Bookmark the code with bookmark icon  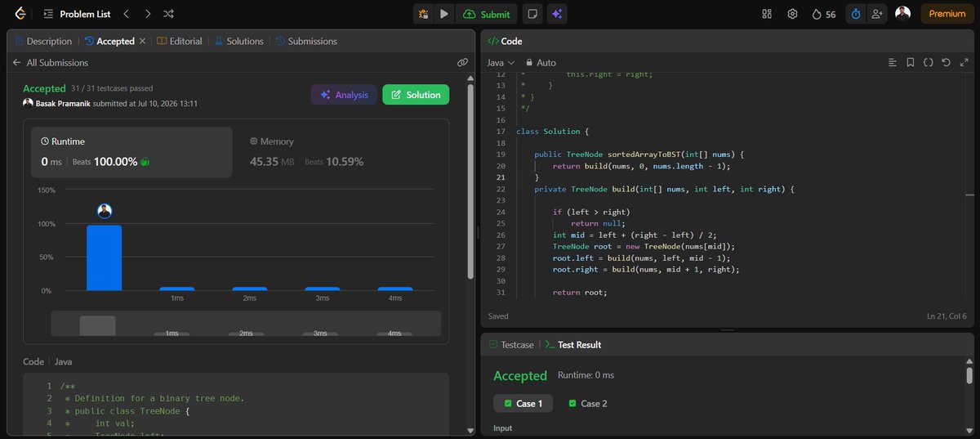tap(911, 62)
